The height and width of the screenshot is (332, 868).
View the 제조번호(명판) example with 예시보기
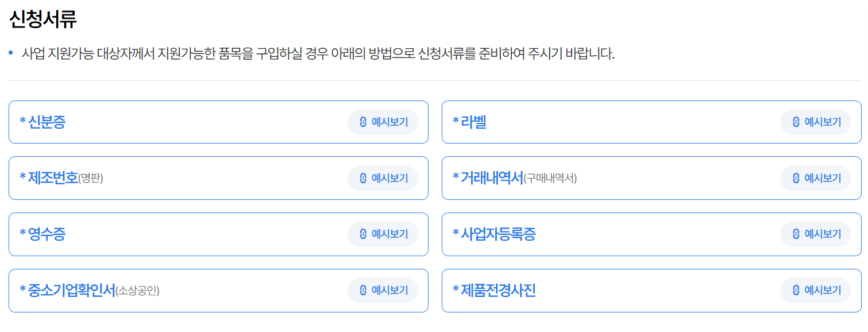[x=383, y=178]
